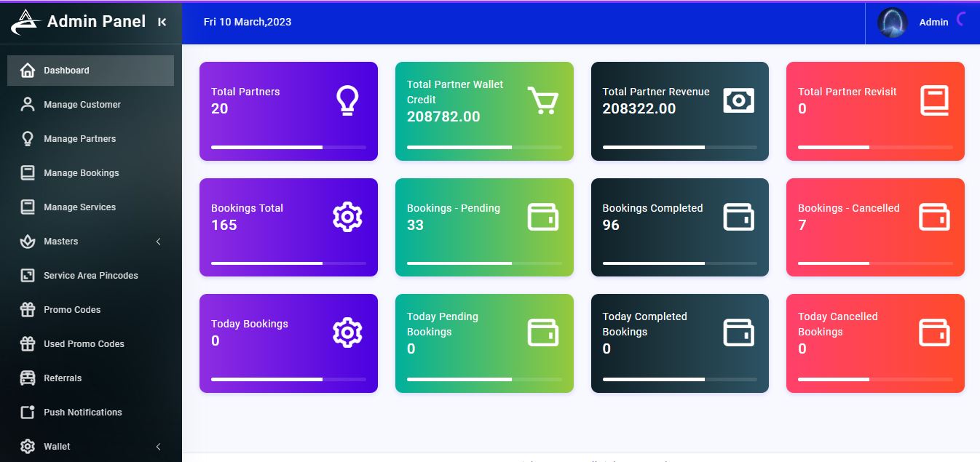980x462 pixels.
Task: Open Push Notifications page
Action: [x=90, y=413]
